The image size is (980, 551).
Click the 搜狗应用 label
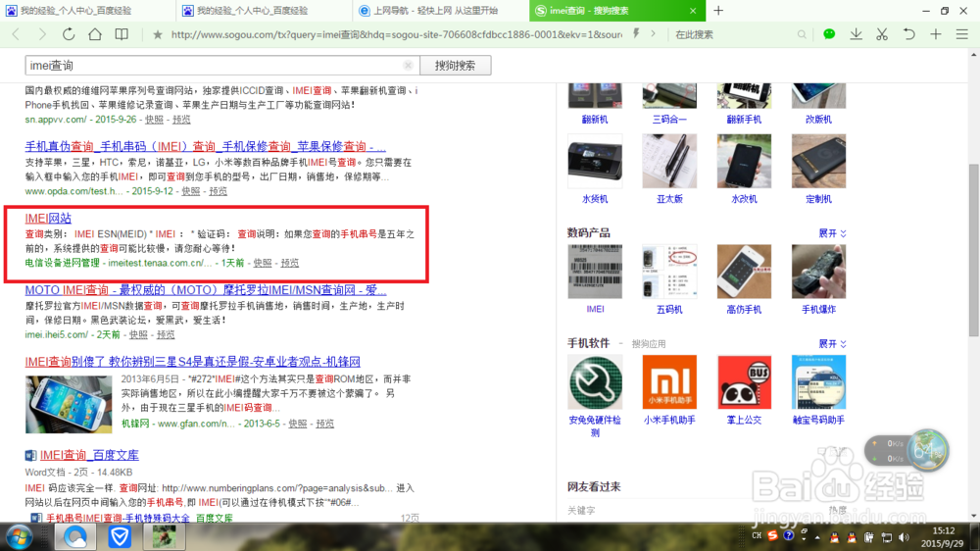(648, 344)
